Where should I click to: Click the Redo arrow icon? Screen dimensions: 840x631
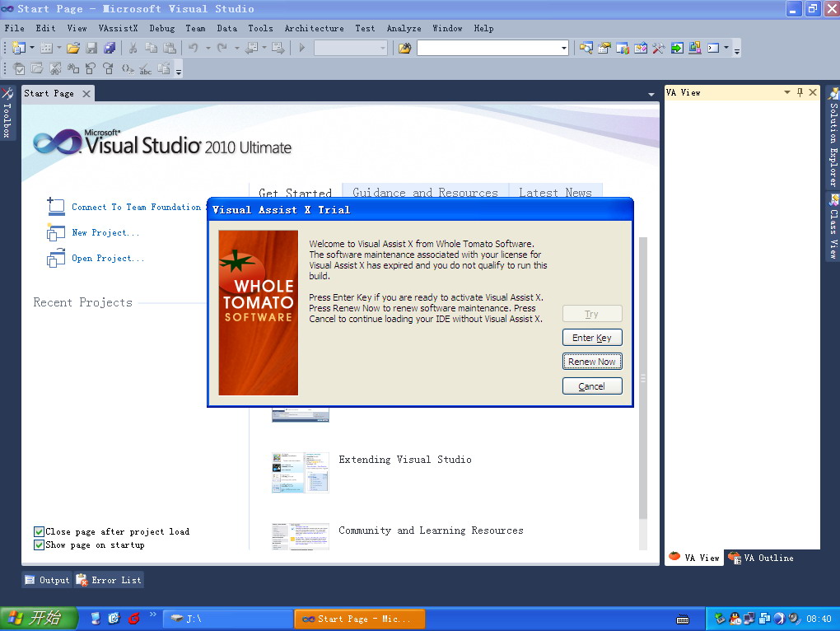[222, 49]
